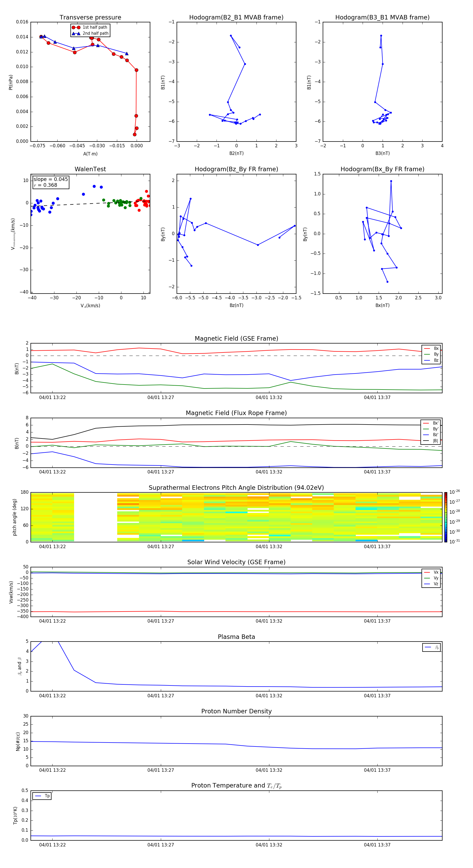This screenshot has height=868, width=473.
Task: Click the "Np(#/cc)" y-axis label
Action: tap(18, 741)
